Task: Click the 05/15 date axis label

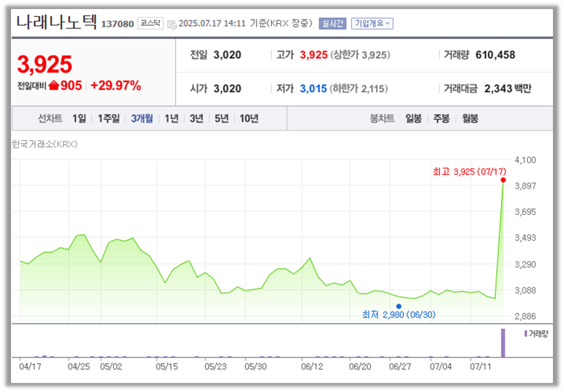Action: [x=167, y=366]
